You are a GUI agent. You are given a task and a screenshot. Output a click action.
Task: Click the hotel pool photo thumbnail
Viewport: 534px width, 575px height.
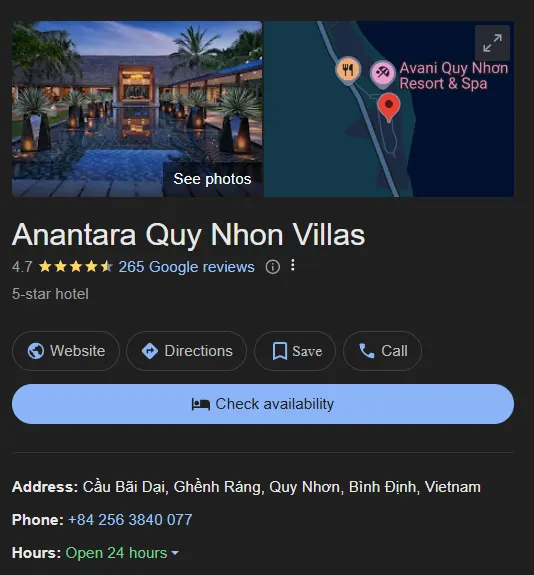pos(137,109)
